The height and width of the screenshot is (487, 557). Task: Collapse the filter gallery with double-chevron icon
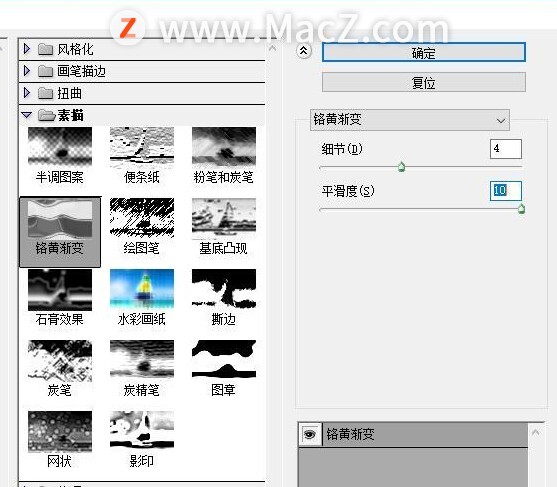(303, 51)
